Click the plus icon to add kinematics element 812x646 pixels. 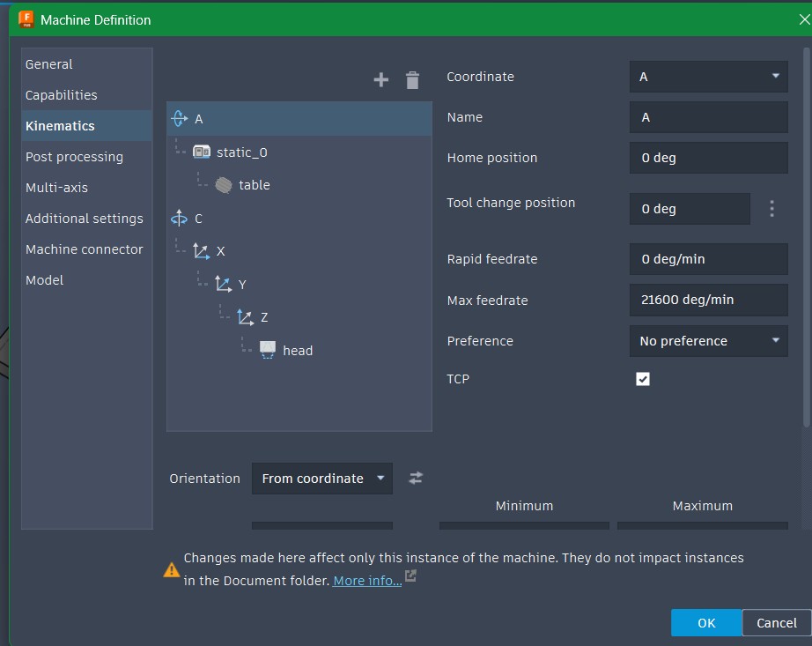coord(380,80)
